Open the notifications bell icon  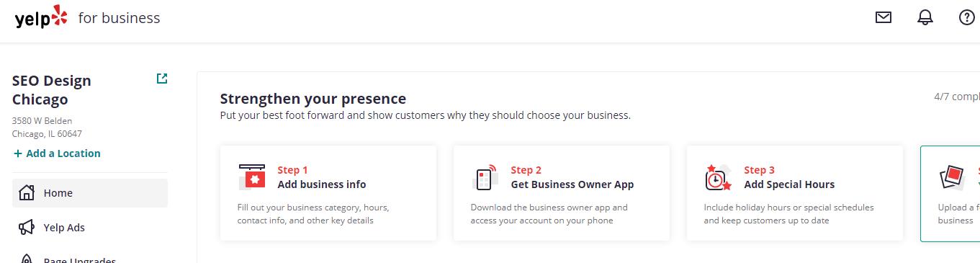pos(925,17)
